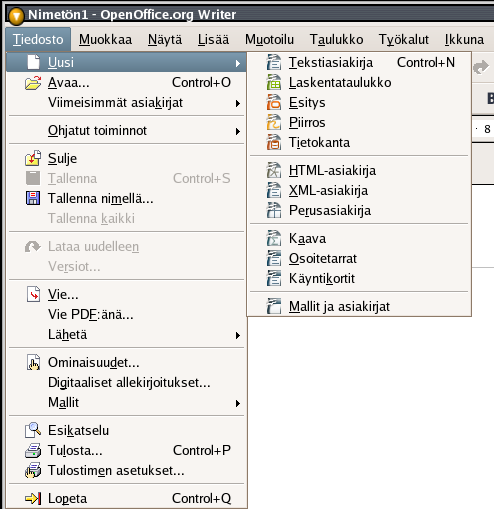Screen dimensions: 494x509
Task: Click the close document icon beside Sulje
Action: (33, 158)
